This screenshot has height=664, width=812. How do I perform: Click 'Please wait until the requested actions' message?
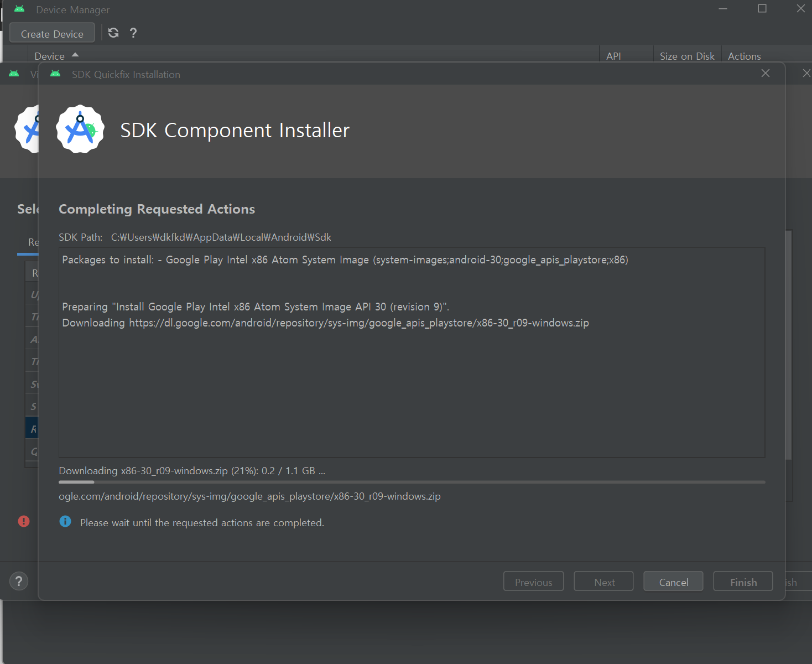click(x=202, y=523)
